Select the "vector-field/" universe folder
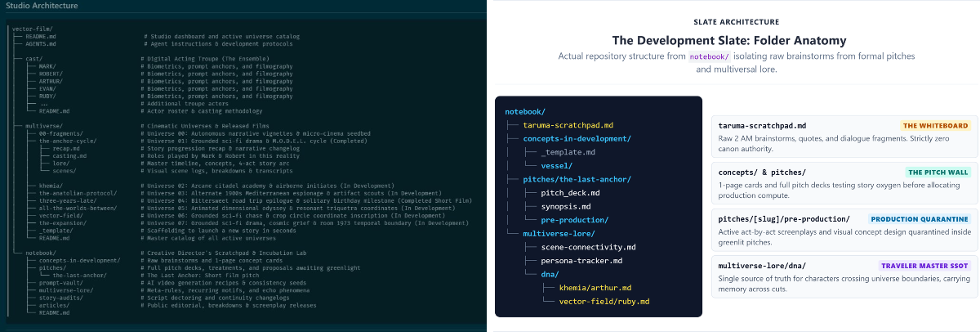Viewport: 980px width, 332px height. click(x=61, y=215)
